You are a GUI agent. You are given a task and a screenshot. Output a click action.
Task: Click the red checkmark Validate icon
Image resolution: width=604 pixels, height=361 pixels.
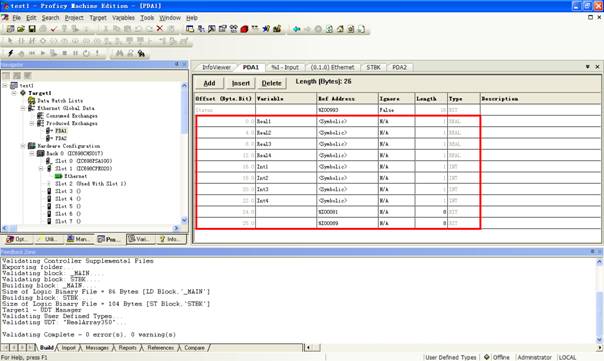54,29
